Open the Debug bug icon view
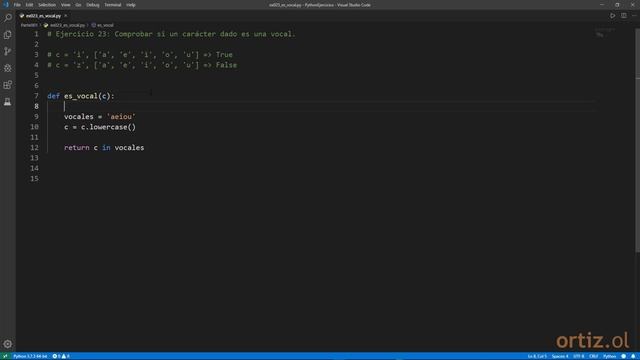The height and width of the screenshot is (360, 640). pyautogui.click(x=8, y=68)
